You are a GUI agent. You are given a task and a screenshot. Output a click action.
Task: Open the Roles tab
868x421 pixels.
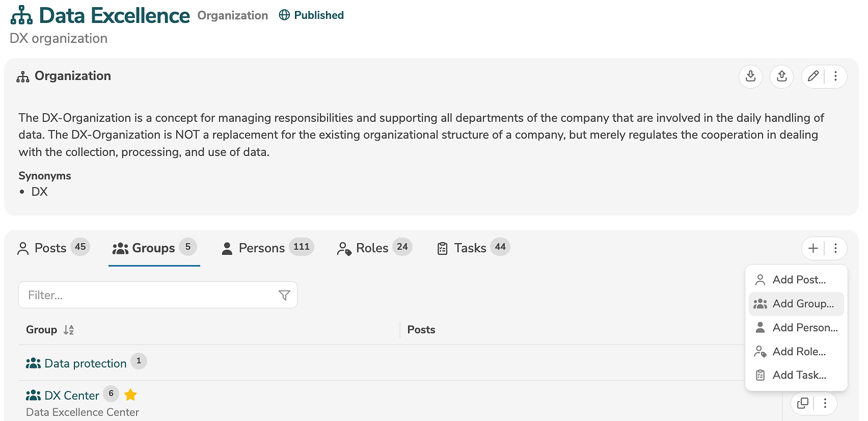click(372, 248)
